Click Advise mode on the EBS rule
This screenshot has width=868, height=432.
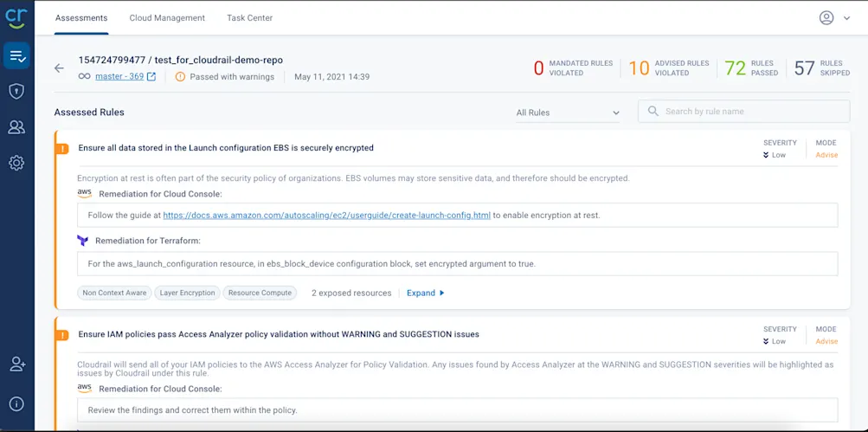[x=826, y=155]
